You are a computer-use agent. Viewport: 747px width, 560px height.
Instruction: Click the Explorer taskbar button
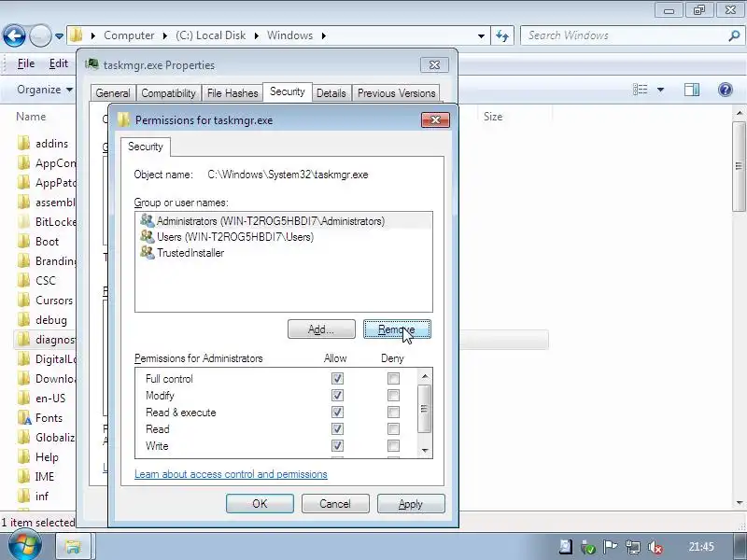click(73, 546)
